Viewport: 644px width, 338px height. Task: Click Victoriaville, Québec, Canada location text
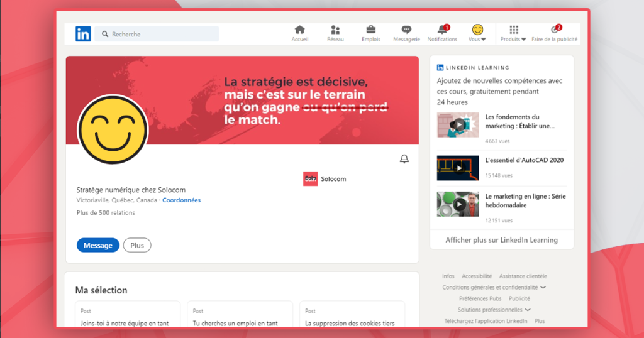click(x=116, y=200)
